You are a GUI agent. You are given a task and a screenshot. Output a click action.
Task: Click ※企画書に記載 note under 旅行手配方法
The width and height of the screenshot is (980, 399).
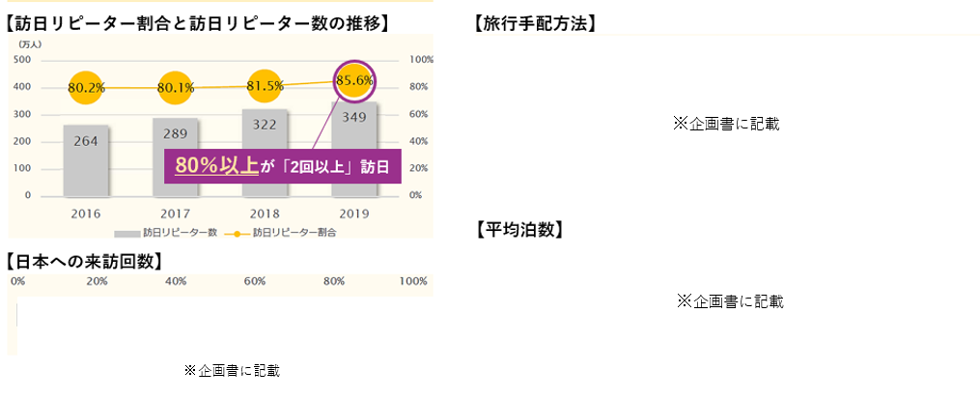[x=726, y=124]
